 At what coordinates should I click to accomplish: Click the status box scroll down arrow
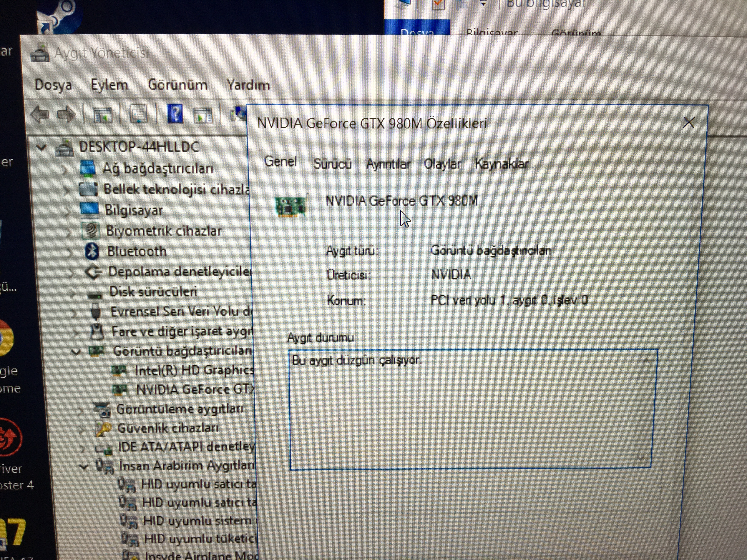pos(641,458)
